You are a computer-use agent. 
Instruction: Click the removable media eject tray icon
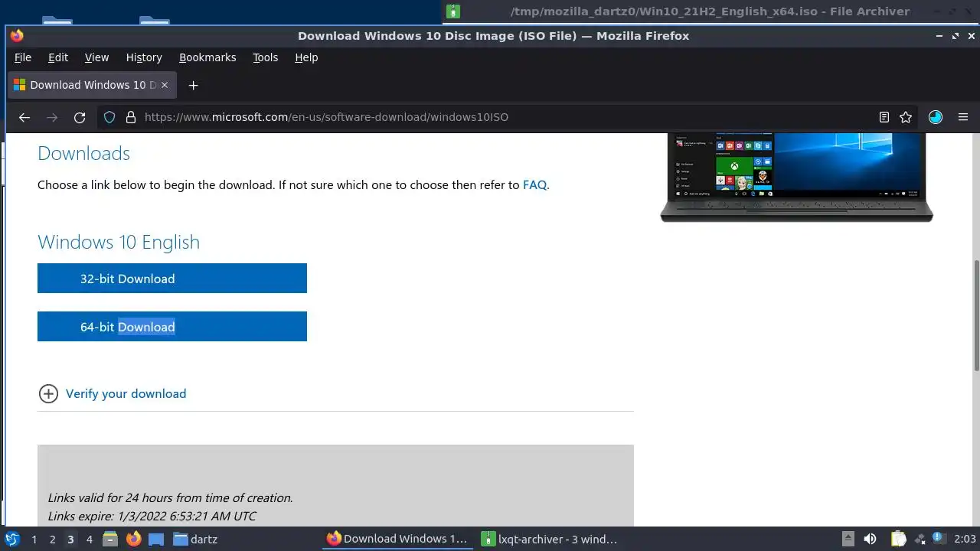848,539
